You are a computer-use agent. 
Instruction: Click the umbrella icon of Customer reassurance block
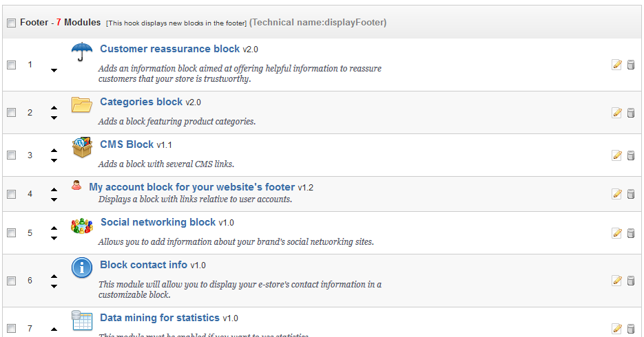pos(82,52)
